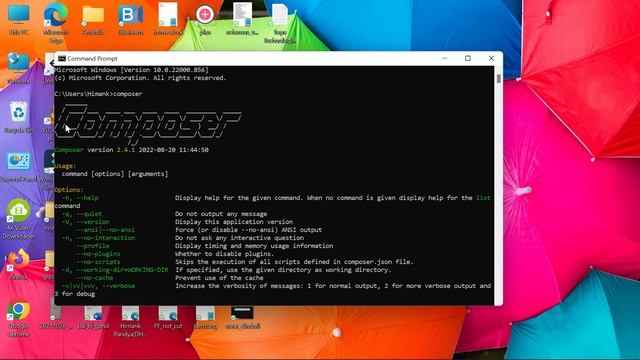
Task: Open the Recycle Bin
Action: click(x=18, y=117)
